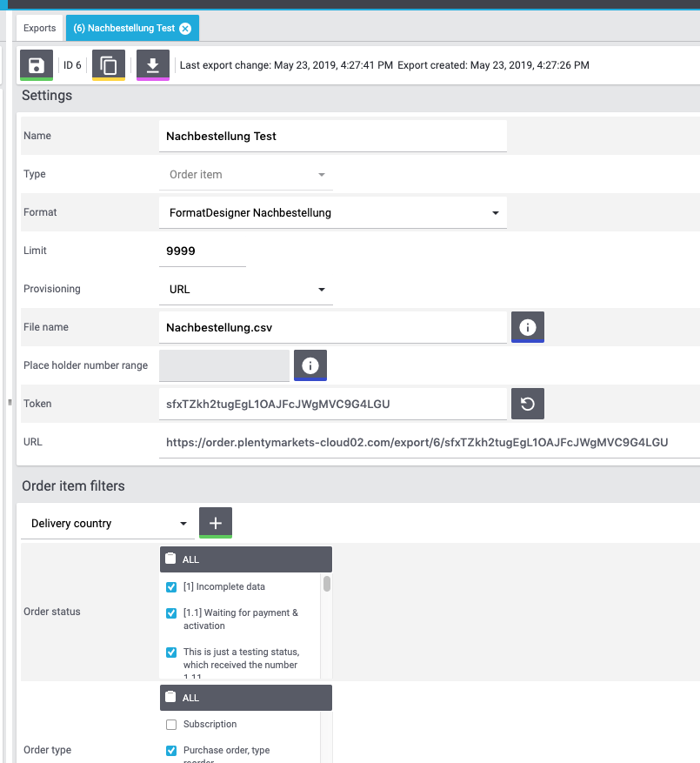Click the save export icon

coord(37,65)
